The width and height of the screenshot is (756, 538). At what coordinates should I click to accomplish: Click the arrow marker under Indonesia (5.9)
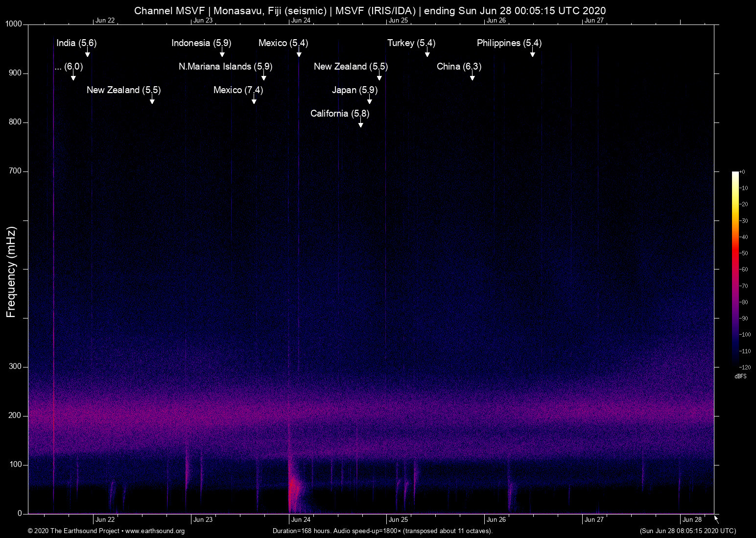pyautogui.click(x=222, y=52)
